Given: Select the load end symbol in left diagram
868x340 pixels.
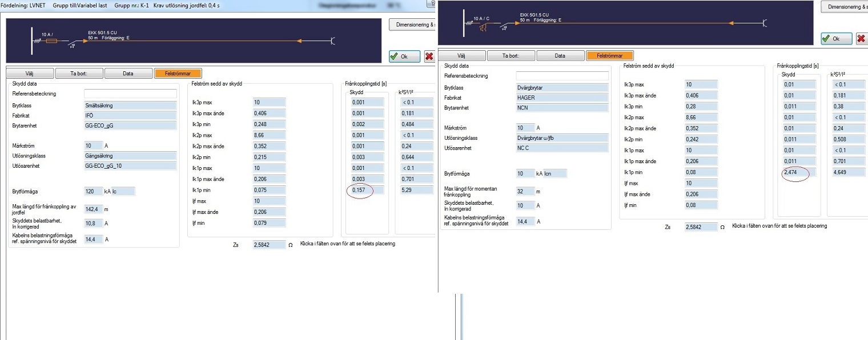Looking at the screenshot, I should click(x=333, y=41).
